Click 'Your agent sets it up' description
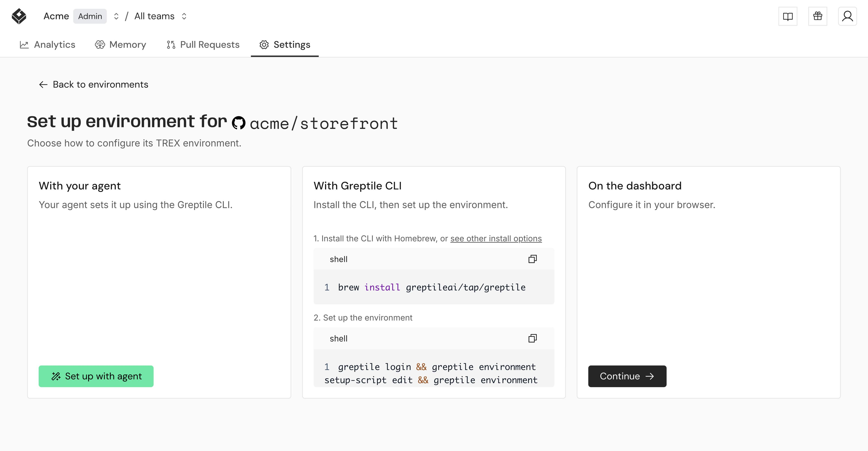Screen dimensions: 868x451 point(135,205)
